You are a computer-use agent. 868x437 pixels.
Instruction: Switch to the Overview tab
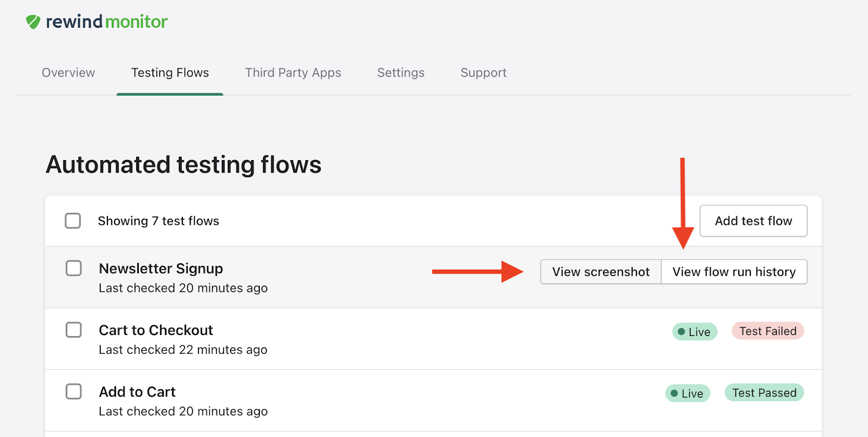[68, 72]
